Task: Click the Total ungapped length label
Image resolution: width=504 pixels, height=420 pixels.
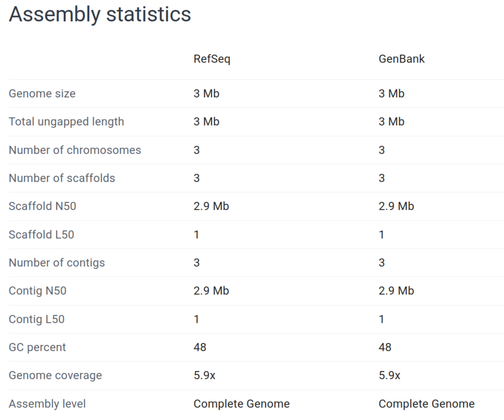Action: pos(67,122)
